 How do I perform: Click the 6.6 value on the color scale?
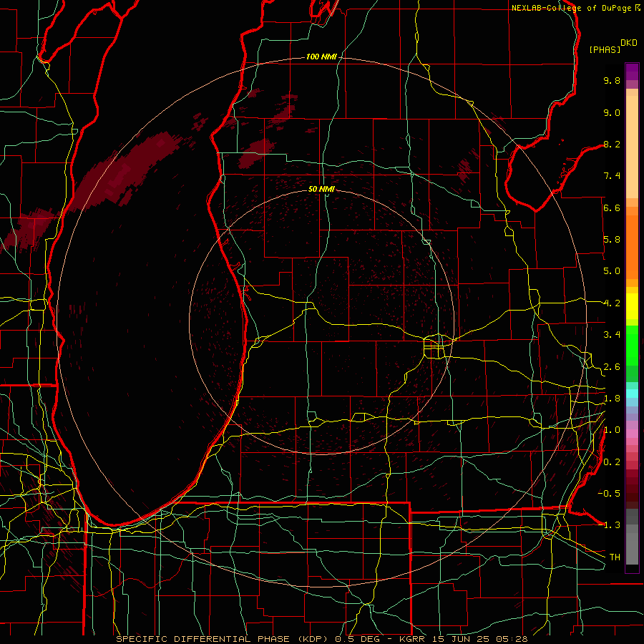click(612, 208)
